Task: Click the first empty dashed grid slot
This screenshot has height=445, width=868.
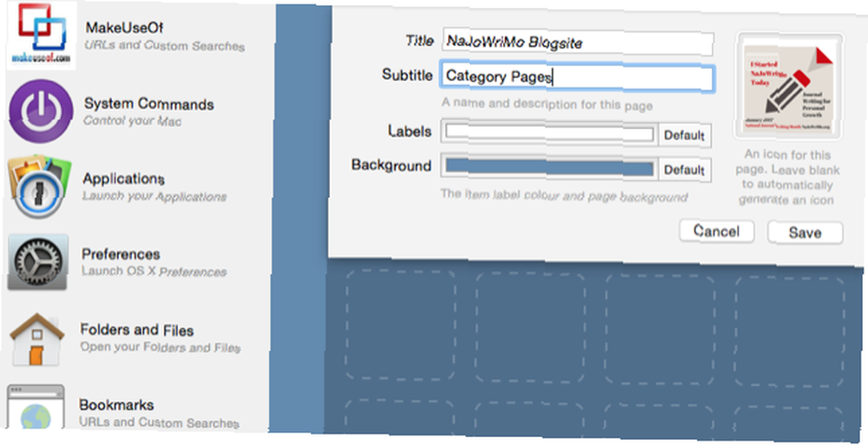Action: coord(400,324)
